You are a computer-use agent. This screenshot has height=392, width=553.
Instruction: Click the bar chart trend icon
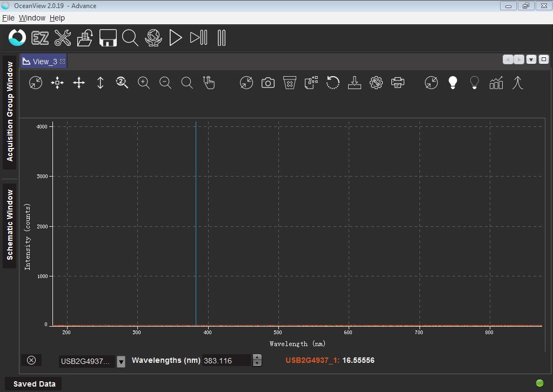pyautogui.click(x=496, y=83)
